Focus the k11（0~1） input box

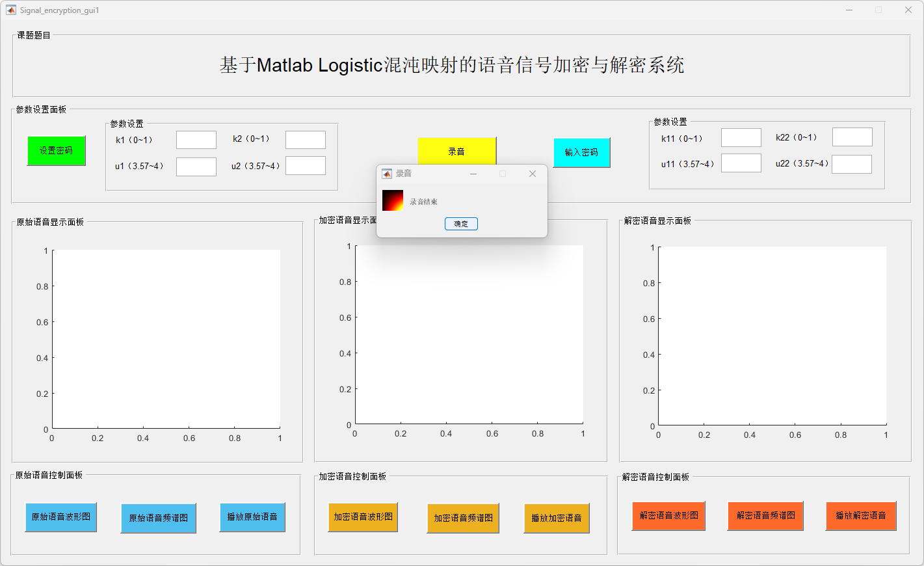(x=741, y=137)
